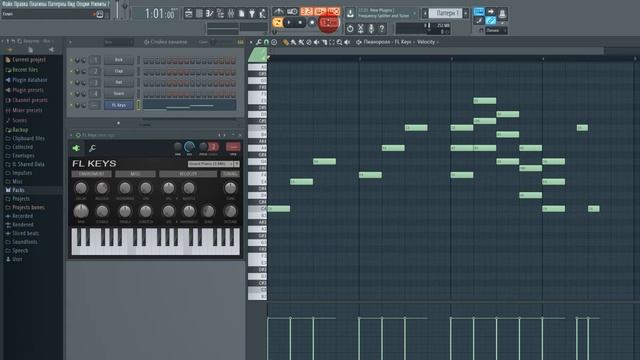Select next pattern with right arrow

tap(466, 13)
